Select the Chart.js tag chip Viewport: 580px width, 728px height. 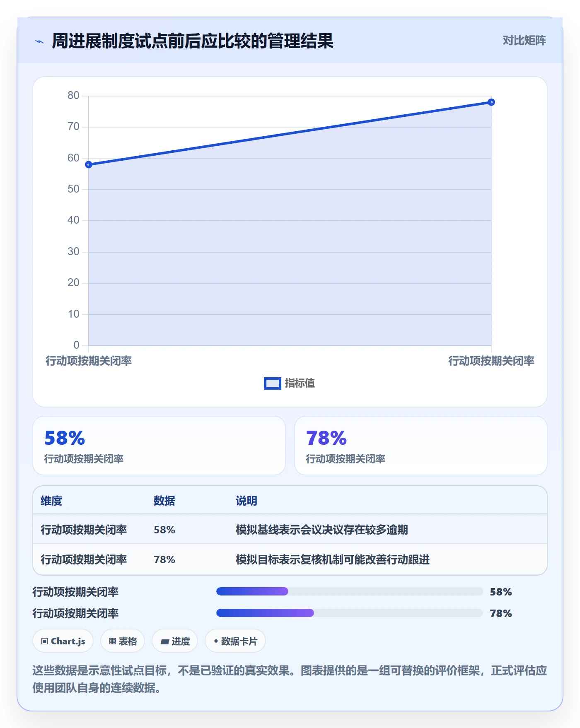63,641
